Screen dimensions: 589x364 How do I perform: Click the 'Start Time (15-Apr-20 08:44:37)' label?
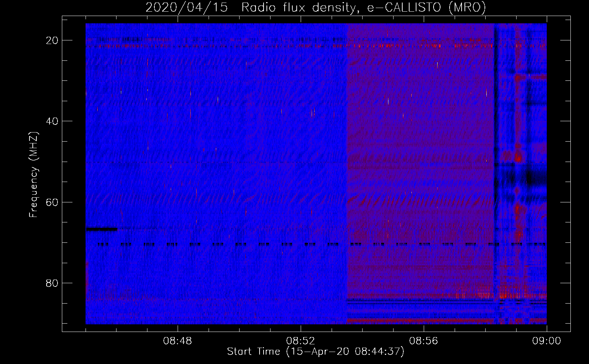(x=316, y=352)
